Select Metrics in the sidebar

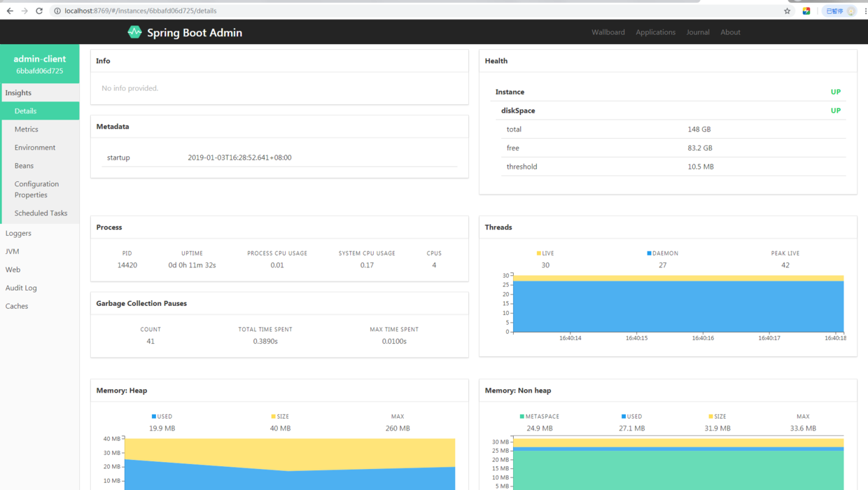click(27, 129)
